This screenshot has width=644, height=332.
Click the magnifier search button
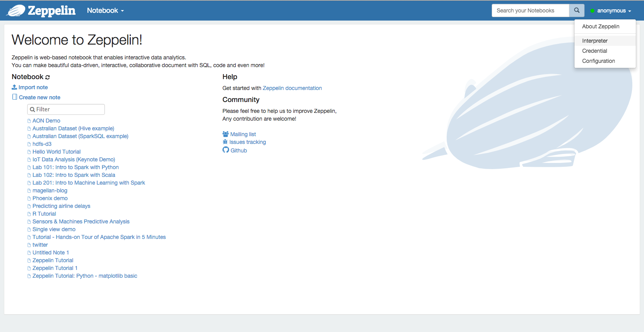(577, 10)
